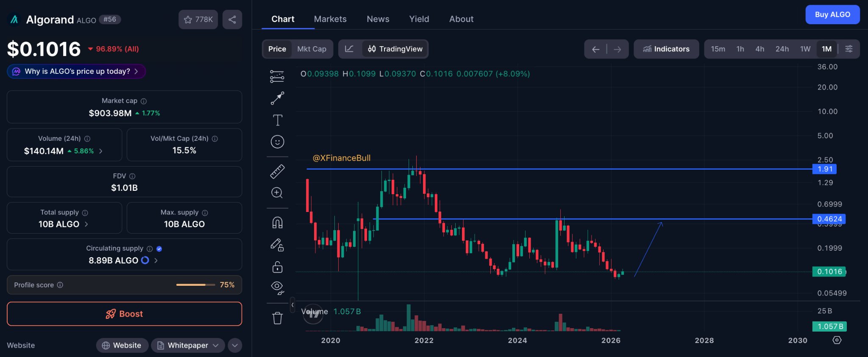This screenshot has height=357, width=868.
Task: Switch chart to Mkt Cap view
Action: tap(312, 49)
